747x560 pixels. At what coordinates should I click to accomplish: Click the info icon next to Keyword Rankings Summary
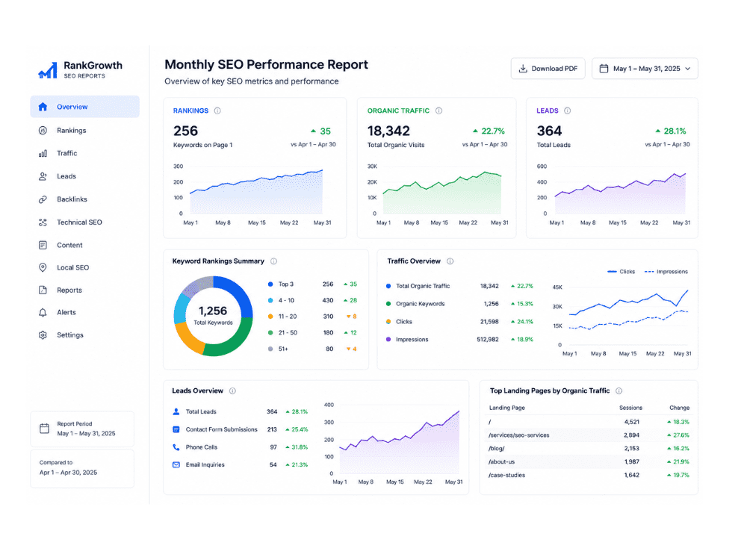click(274, 261)
